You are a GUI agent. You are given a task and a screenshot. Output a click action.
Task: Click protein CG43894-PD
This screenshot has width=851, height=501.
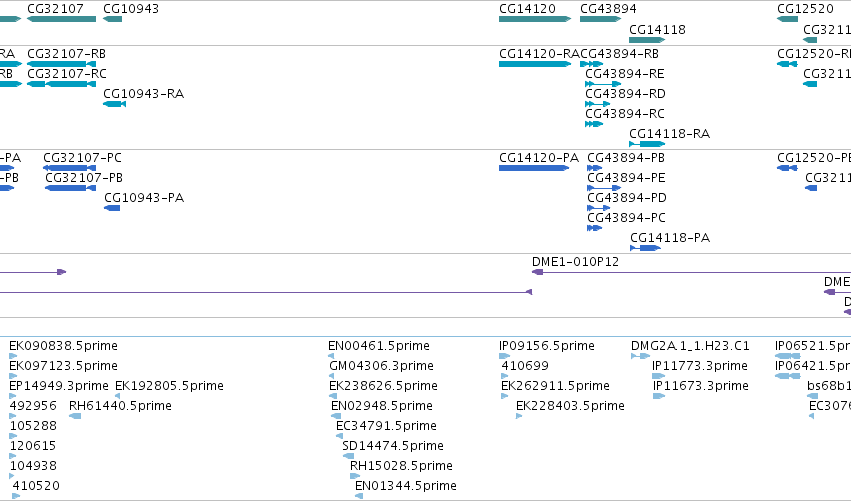tap(599, 208)
